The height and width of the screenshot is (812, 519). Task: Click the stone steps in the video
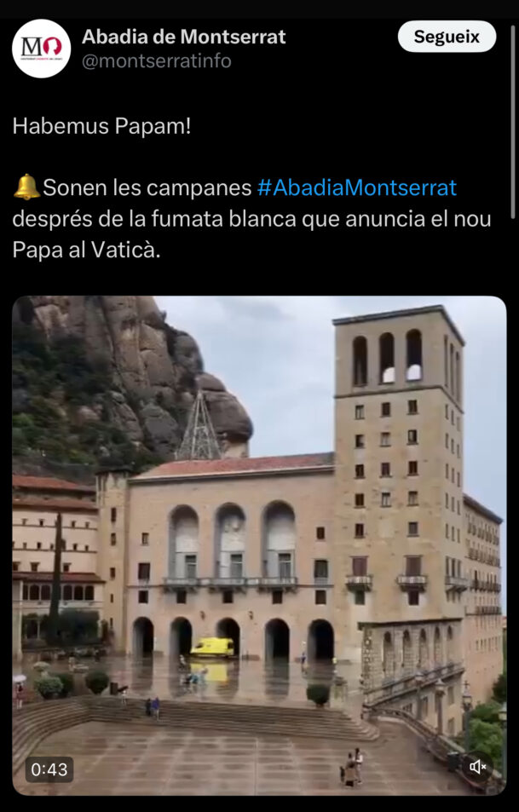[197, 717]
